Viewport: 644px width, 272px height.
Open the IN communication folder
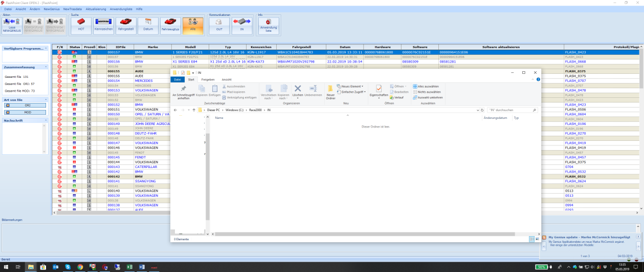(242, 26)
